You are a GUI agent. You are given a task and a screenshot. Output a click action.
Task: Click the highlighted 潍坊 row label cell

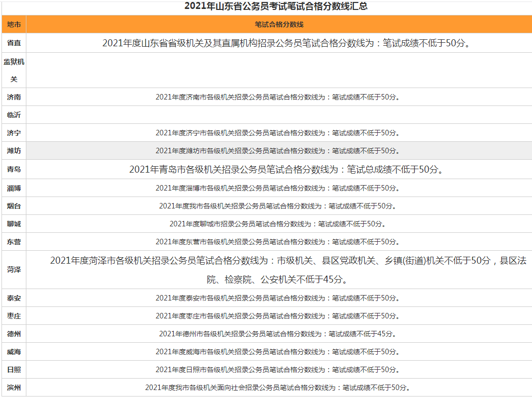[x=14, y=151]
